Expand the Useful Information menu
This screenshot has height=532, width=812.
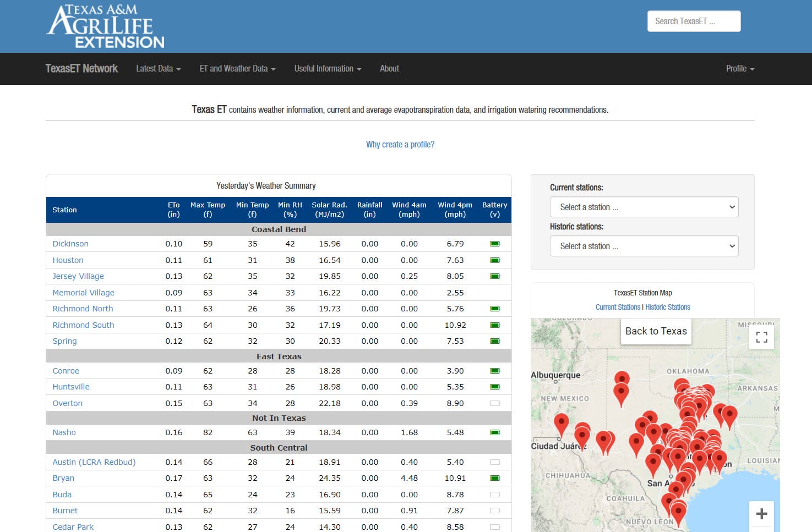click(x=328, y=69)
